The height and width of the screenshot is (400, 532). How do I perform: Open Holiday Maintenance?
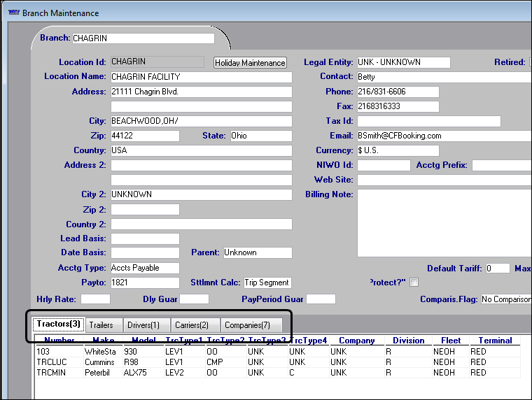tap(250, 63)
